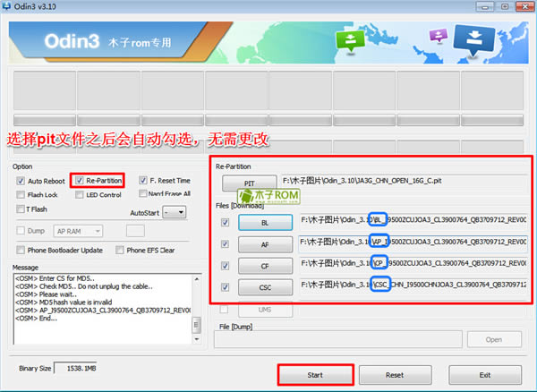Click the CSC file select button
This screenshot has height=392, width=537.
point(265,286)
